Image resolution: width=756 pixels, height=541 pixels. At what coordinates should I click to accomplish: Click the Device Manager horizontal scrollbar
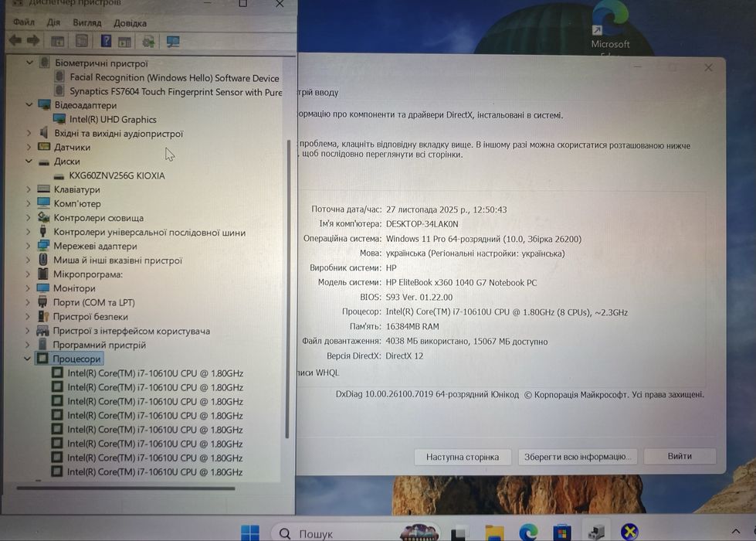tap(126, 488)
